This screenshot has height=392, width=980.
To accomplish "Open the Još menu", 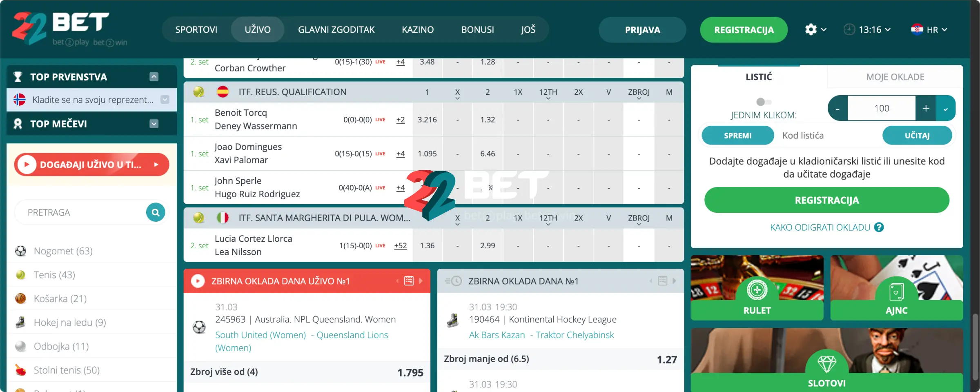I will coord(528,29).
